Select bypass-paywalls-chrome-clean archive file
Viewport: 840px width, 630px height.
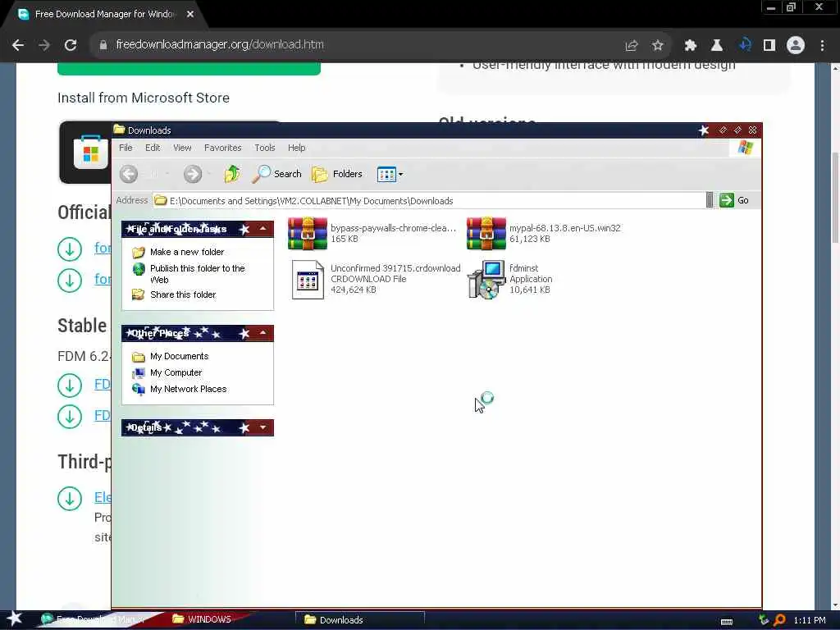pos(372,234)
